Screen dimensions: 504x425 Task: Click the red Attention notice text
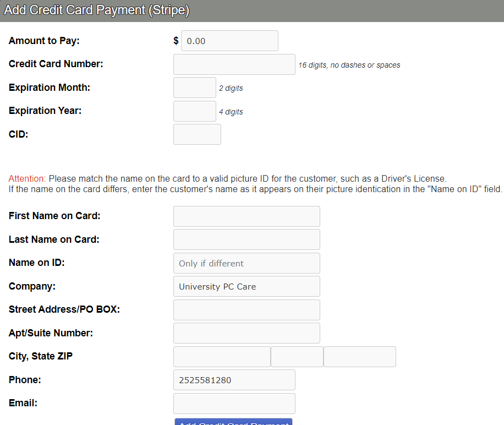[28, 179]
